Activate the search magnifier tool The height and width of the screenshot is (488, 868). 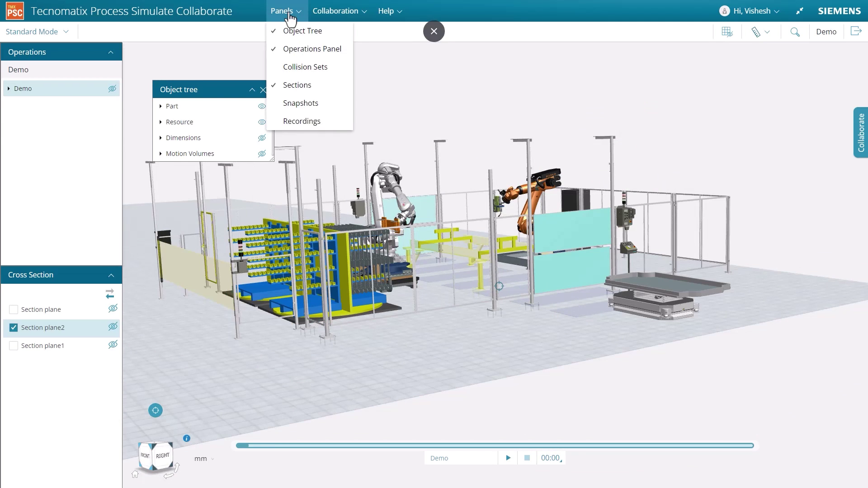(796, 32)
